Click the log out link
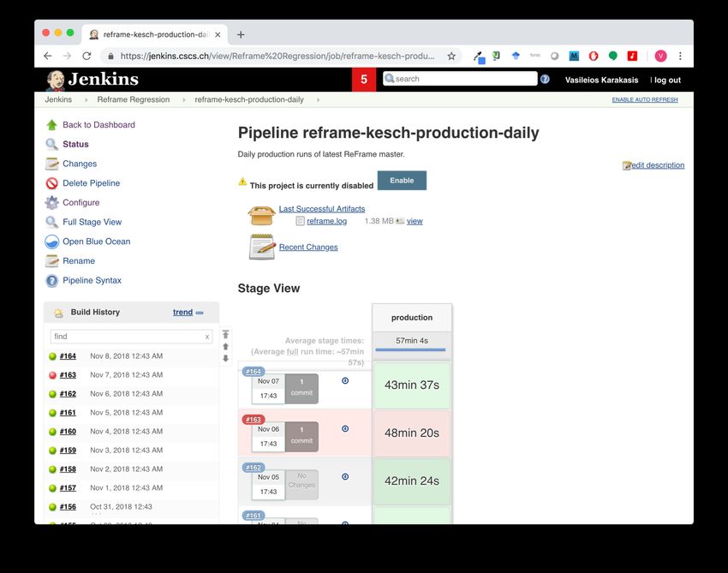This screenshot has height=573, width=728. 668,80
